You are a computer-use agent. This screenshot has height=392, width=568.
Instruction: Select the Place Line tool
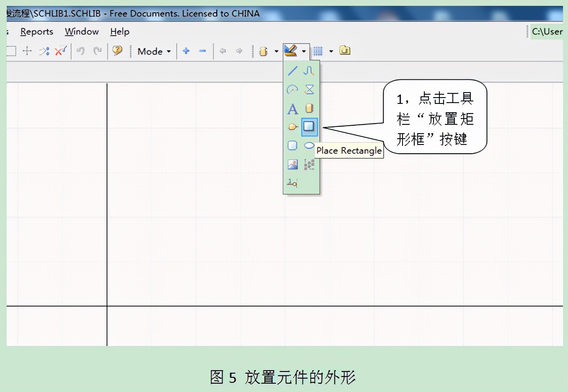click(292, 71)
